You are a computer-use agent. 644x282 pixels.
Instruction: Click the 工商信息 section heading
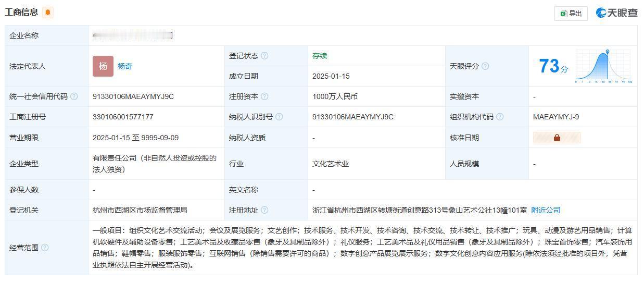[x=21, y=12]
